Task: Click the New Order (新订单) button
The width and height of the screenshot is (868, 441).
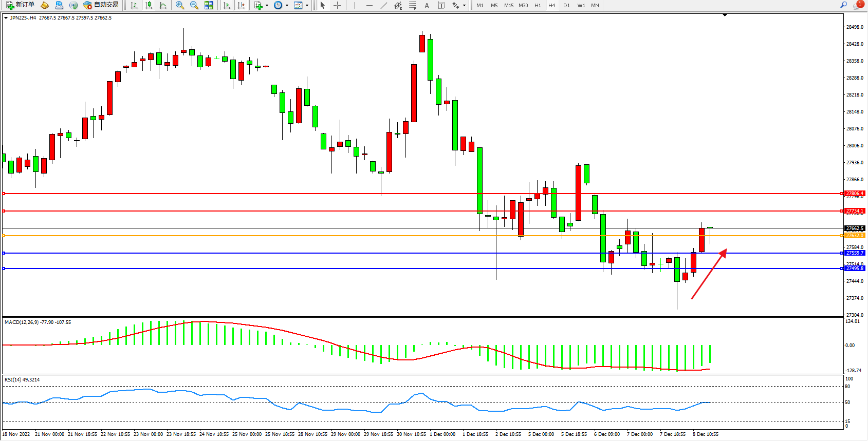Action: click(21, 5)
